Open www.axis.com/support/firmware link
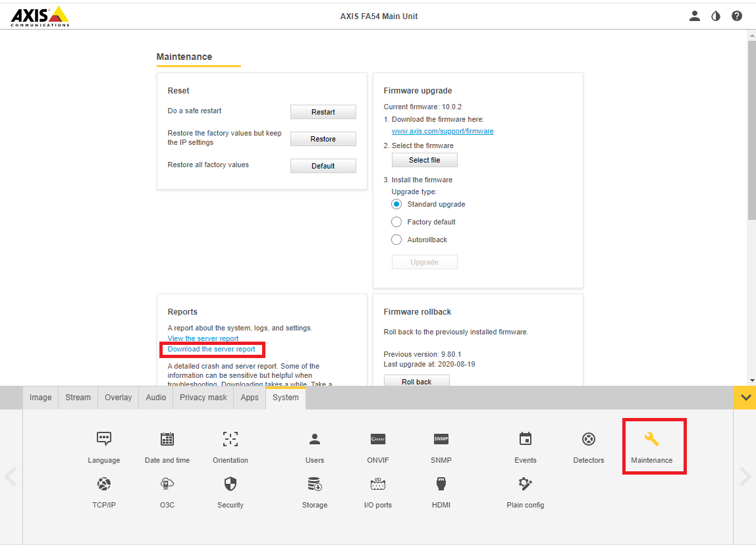Screen dimensions: 756x547 coord(443,131)
